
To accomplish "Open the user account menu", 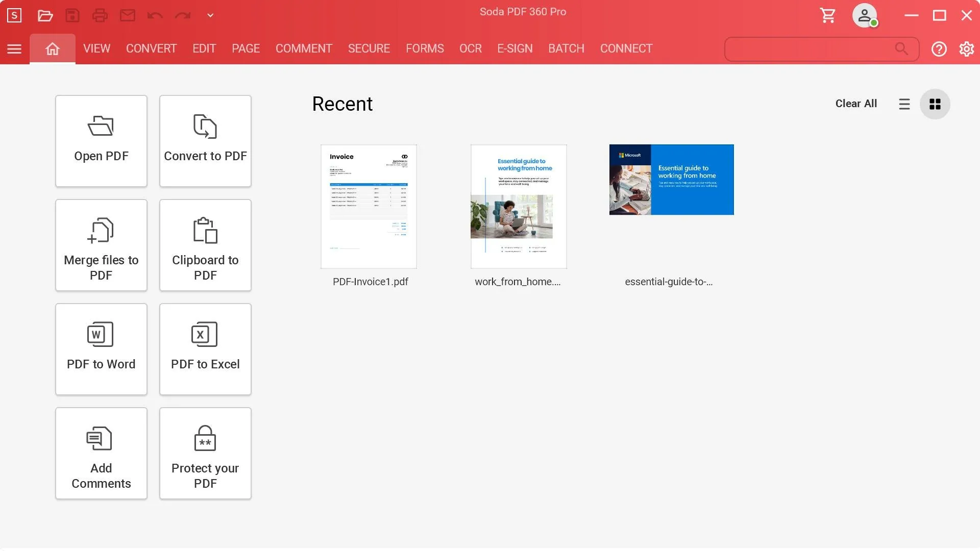I will tap(864, 15).
